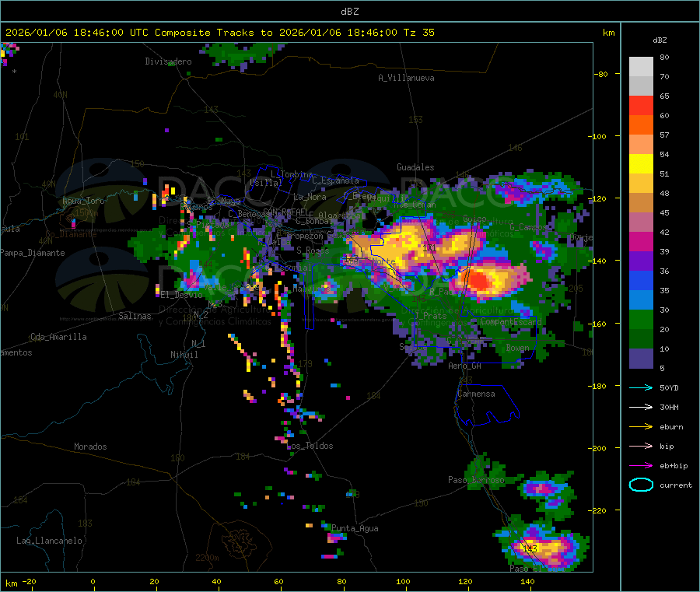Select the 51 dBZ yellow color swatch

click(641, 183)
